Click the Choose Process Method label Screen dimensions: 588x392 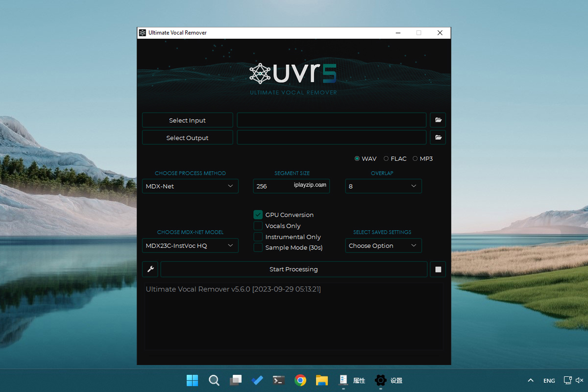(190, 173)
